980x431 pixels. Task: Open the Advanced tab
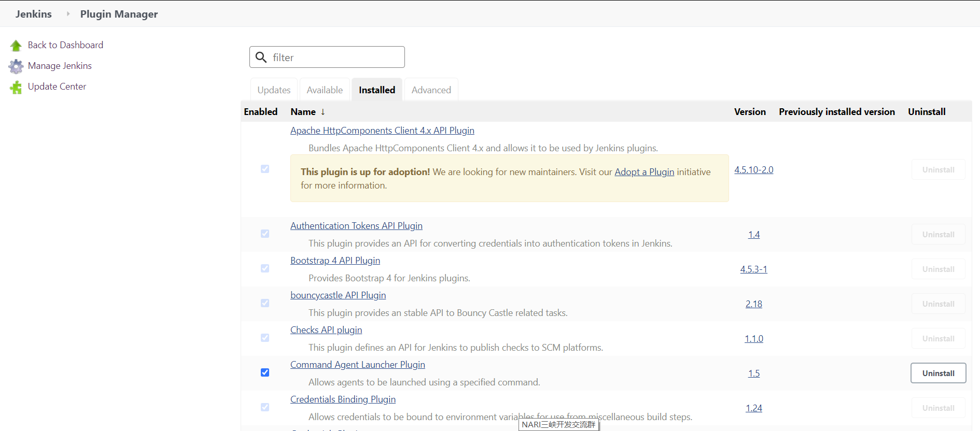tap(431, 90)
